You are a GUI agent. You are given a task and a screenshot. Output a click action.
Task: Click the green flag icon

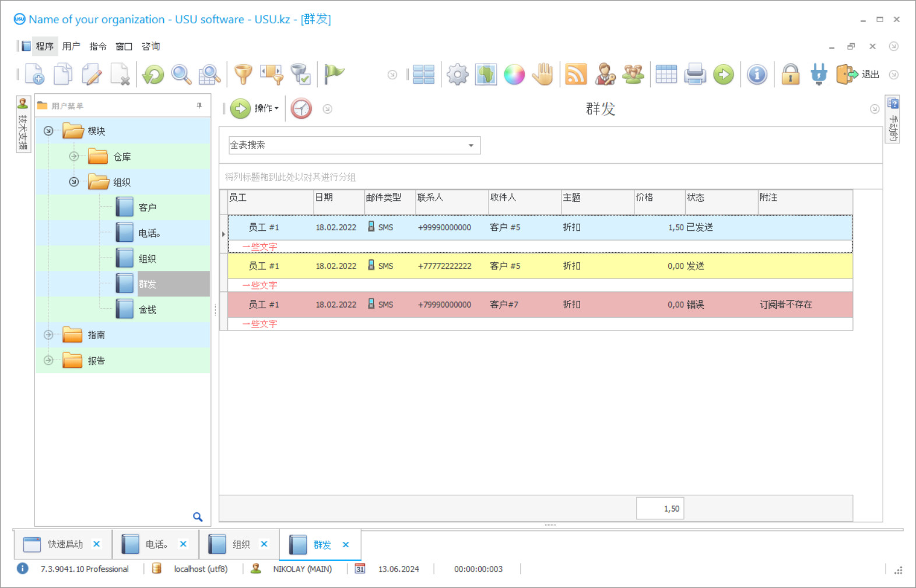334,73
